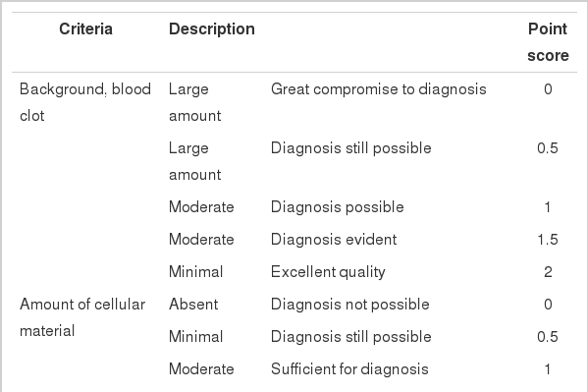
Task: Click the Diagnosis not possible description
Action: point(349,305)
